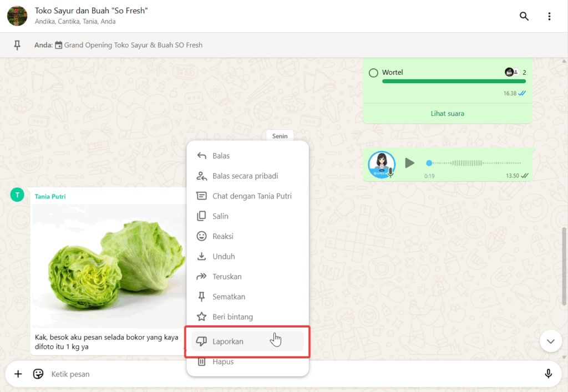Select Chat dengan Tania Putri

pyautogui.click(x=251, y=196)
